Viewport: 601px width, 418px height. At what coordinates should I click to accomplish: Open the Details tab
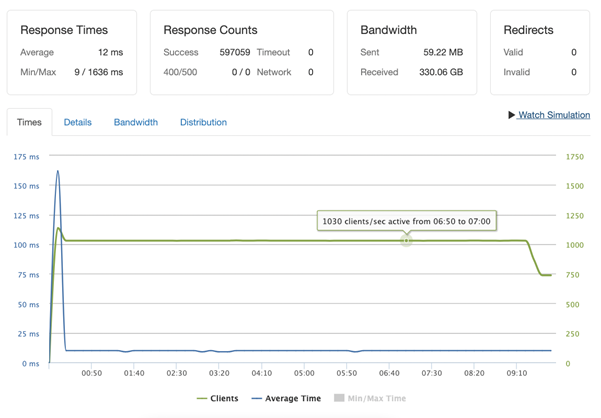[78, 122]
